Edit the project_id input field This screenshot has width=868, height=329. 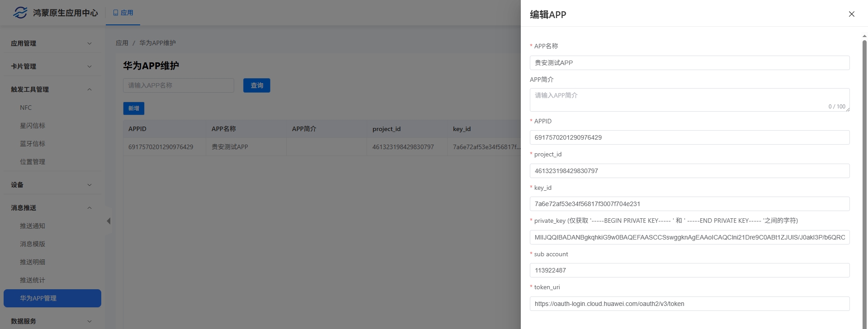(689, 171)
